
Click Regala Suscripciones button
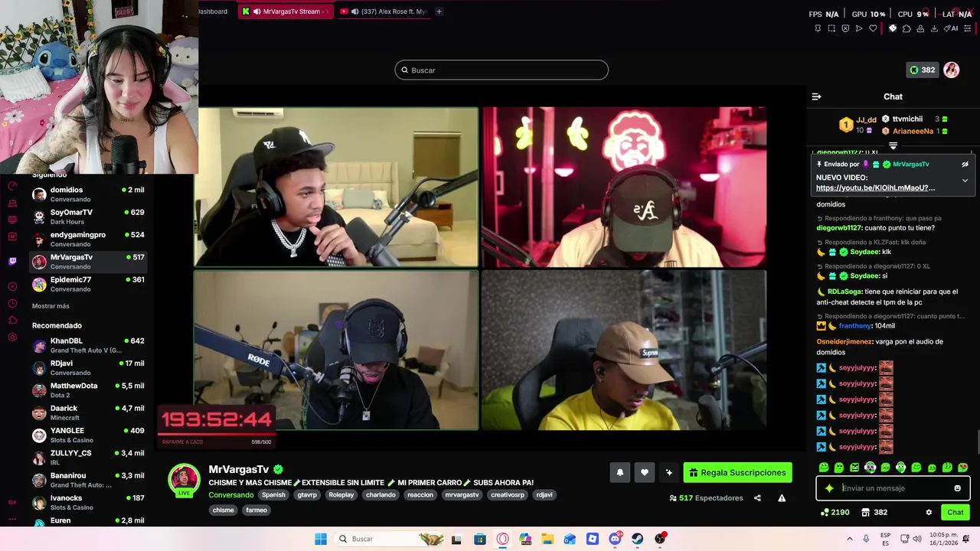[737, 472]
